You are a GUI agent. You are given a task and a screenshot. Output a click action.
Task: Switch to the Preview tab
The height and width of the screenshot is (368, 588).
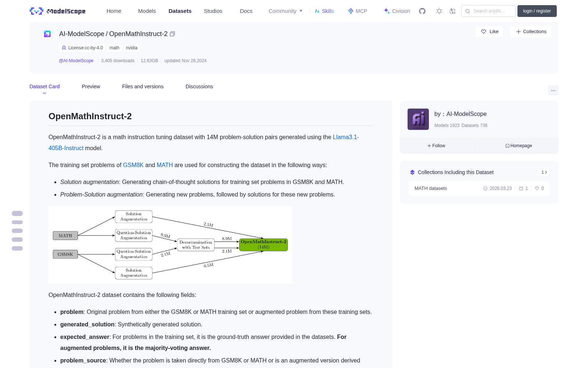91,86
